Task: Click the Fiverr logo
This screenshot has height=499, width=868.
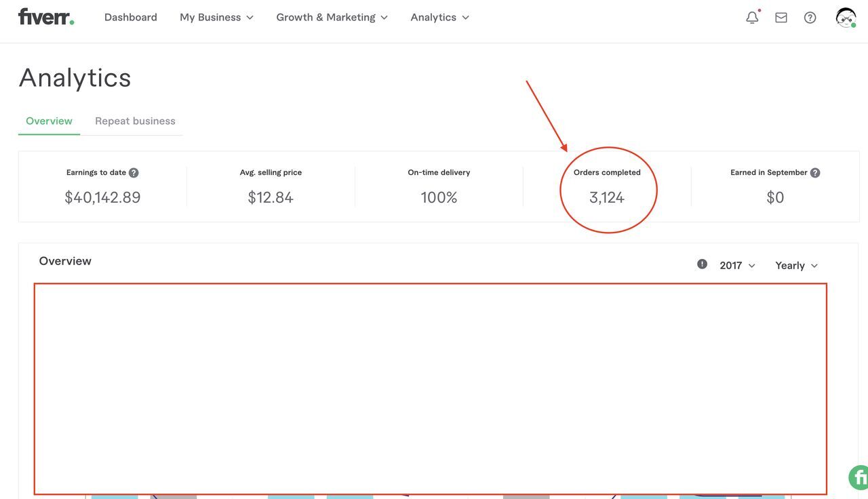Action: pyautogui.click(x=46, y=17)
